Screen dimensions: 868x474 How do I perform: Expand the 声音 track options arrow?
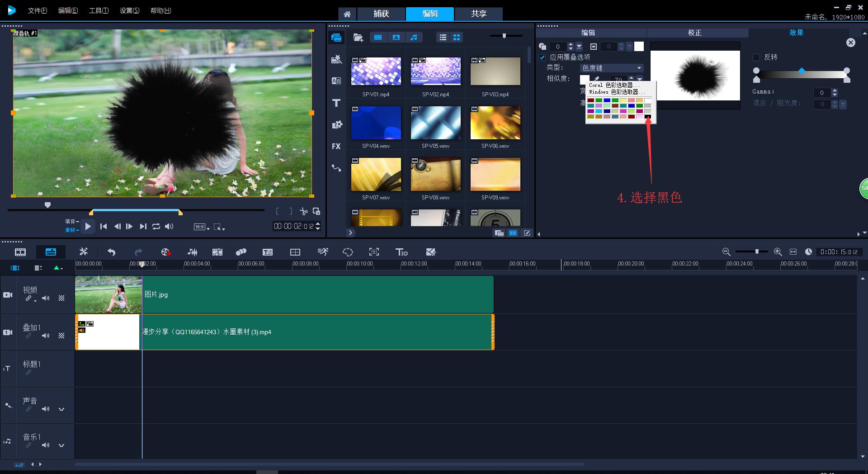pyautogui.click(x=61, y=409)
